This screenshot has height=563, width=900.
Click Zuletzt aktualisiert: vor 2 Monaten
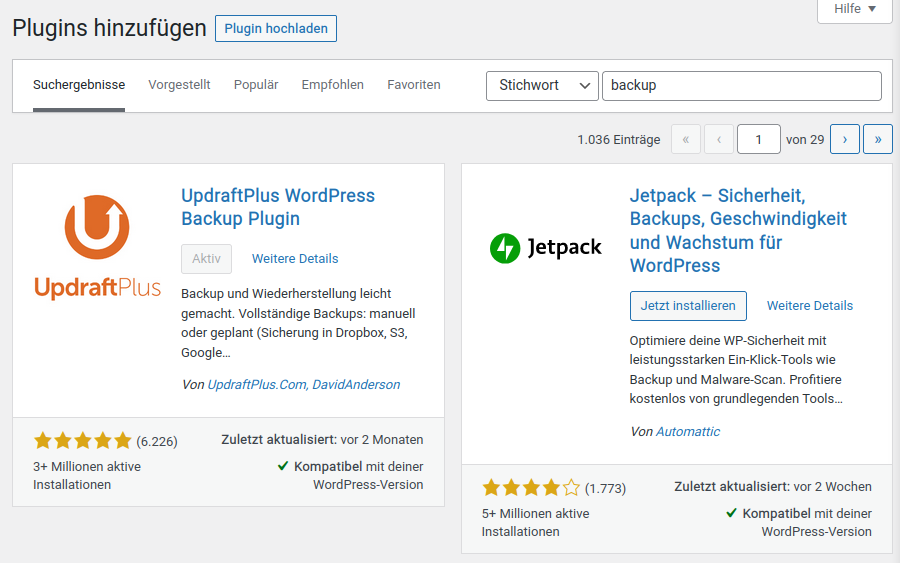(322, 440)
